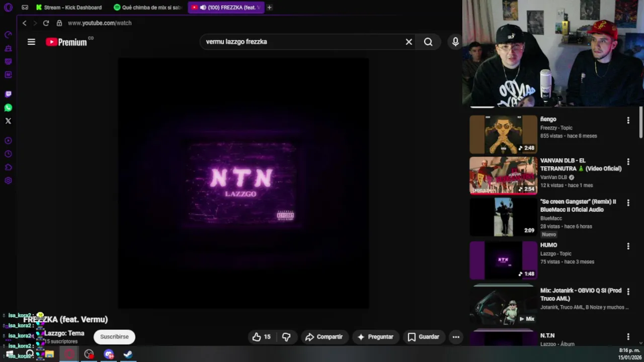
Task: Open options menu for Jotanirk mix
Action: (x=628, y=292)
